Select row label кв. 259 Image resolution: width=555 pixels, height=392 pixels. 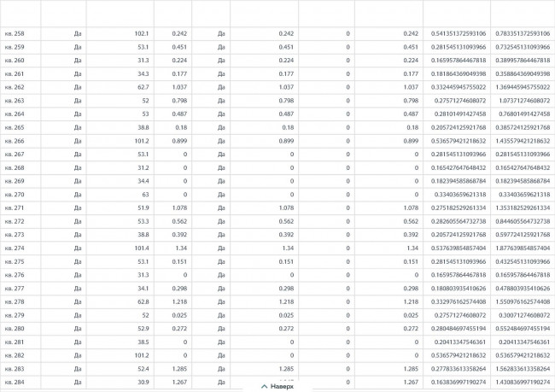pos(15,47)
